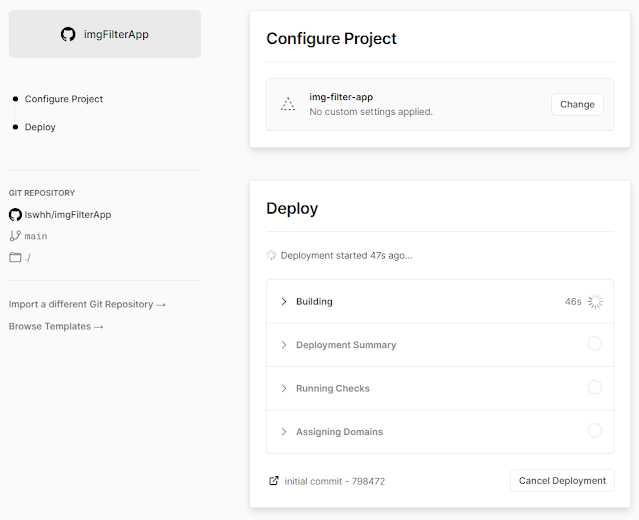The width and height of the screenshot is (639, 520).
Task: Click the git branch icon beside main
Action: pos(15,236)
